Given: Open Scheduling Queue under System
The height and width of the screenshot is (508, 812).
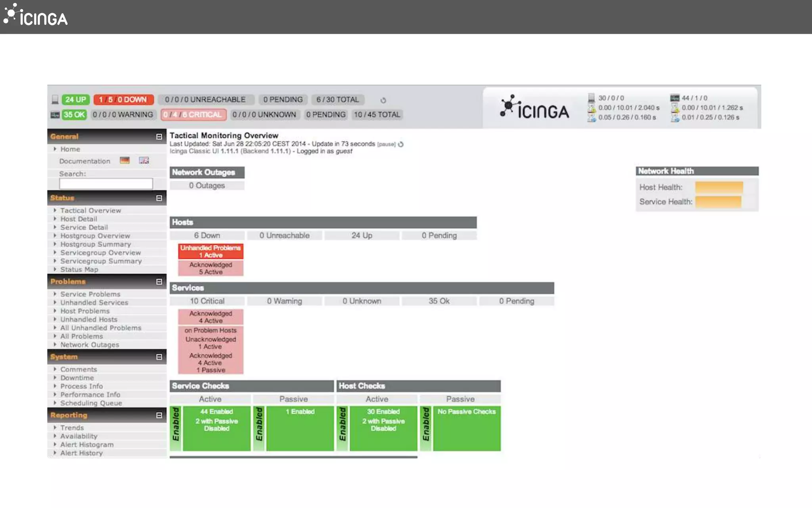Looking at the screenshot, I should pos(91,403).
